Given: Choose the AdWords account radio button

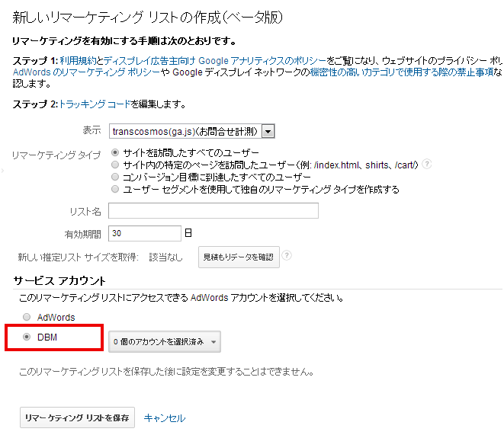Looking at the screenshot, I should point(27,317).
